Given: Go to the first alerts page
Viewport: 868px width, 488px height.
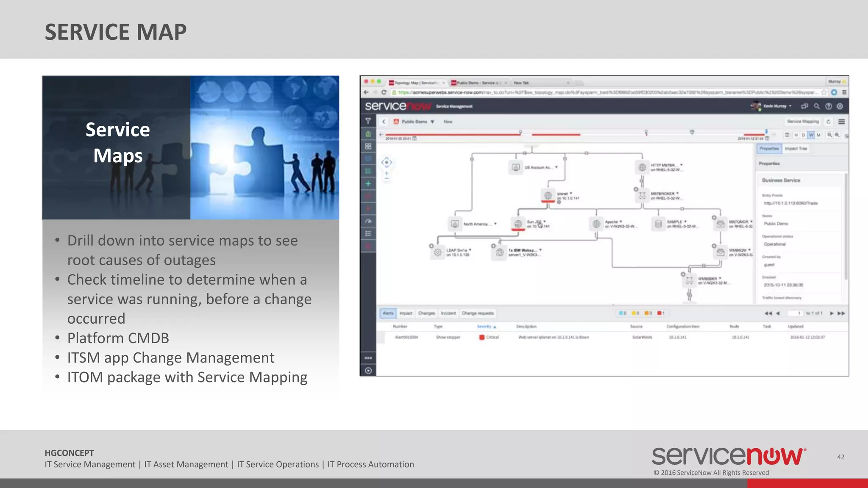Looking at the screenshot, I should [x=768, y=313].
